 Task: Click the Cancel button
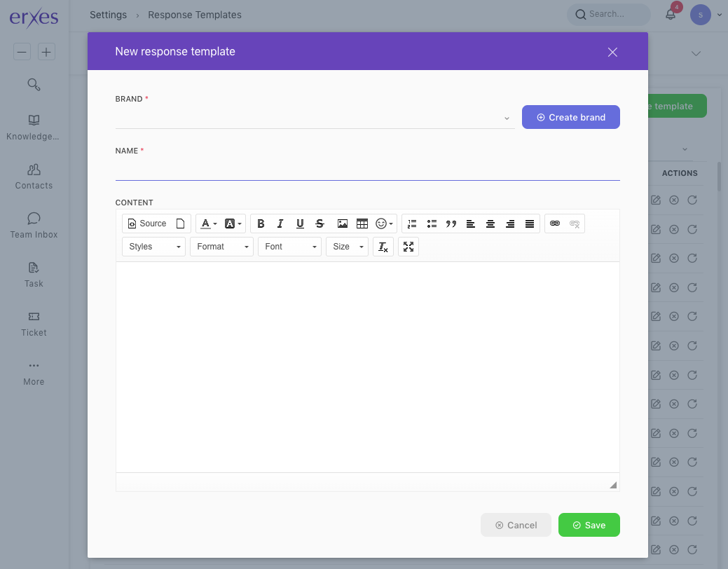[516, 525]
